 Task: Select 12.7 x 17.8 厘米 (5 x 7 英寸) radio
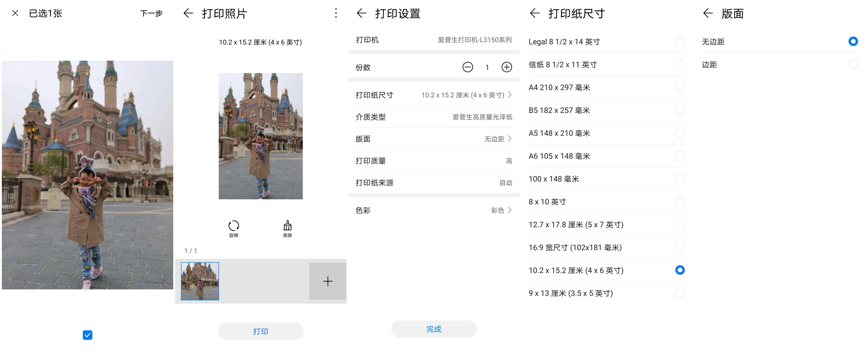pyautogui.click(x=680, y=224)
